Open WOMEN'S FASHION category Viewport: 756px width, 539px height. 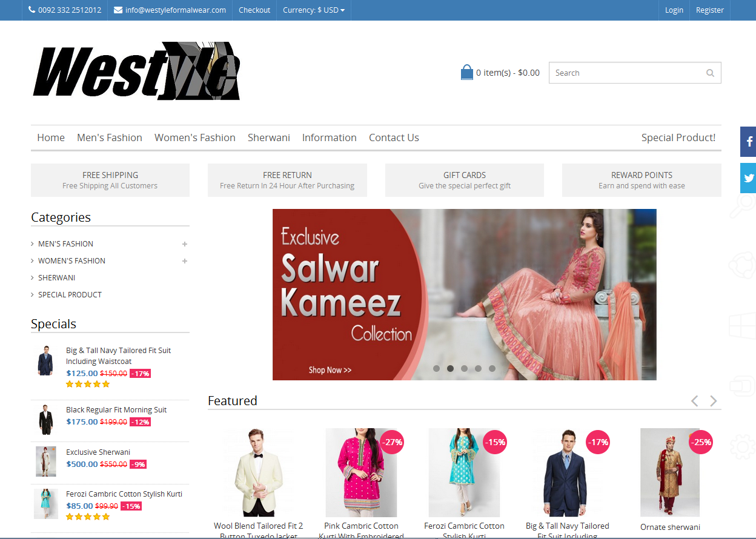point(71,261)
